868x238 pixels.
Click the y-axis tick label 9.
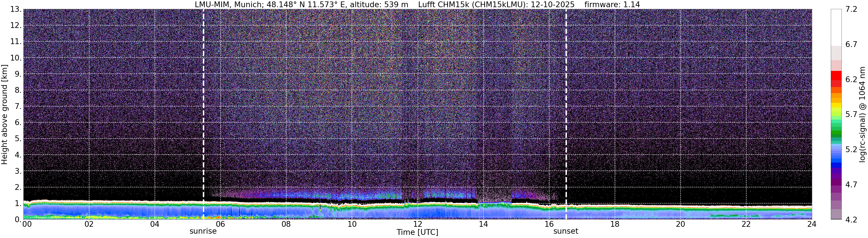18,74
